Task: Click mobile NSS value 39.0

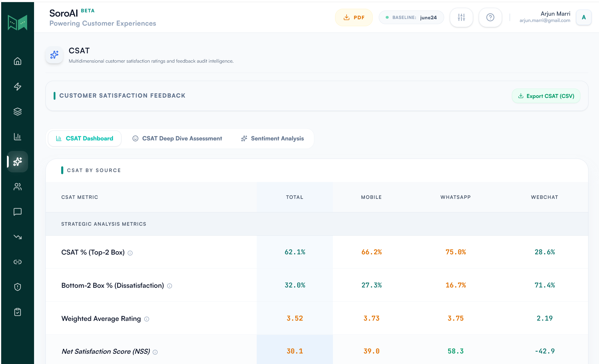Action: (x=372, y=351)
